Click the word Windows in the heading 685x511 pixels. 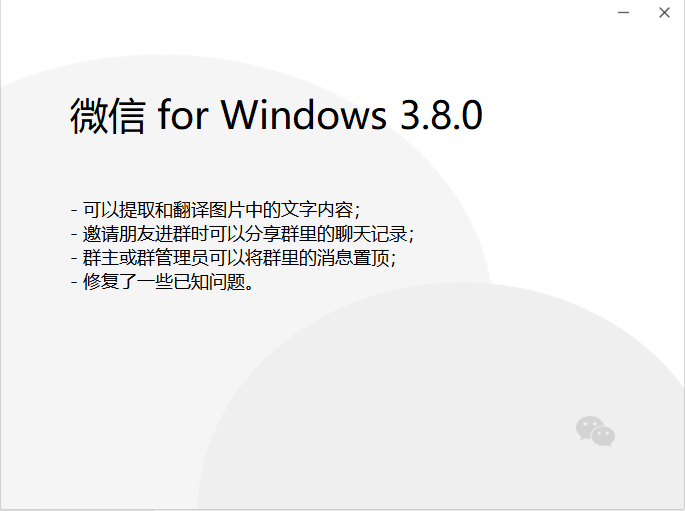click(304, 115)
